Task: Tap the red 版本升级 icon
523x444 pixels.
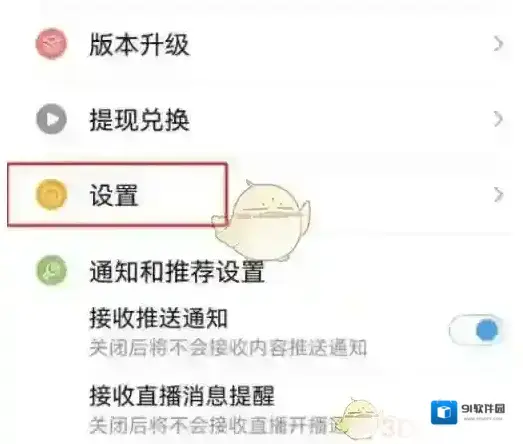Action: tap(51, 44)
